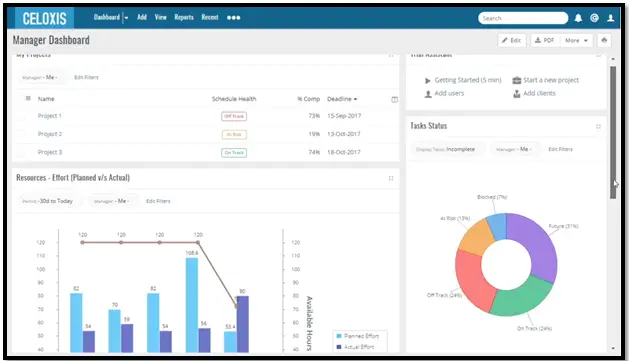Click the scrollbar up arrow
This screenshot has width=629, height=361.
point(613,59)
